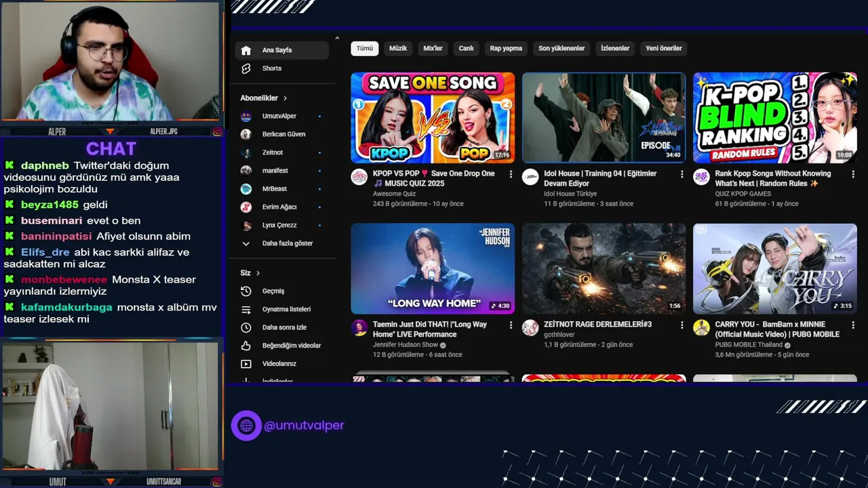The image size is (868, 488).
Task: Expand the Siz section chevron
Action: point(258,273)
